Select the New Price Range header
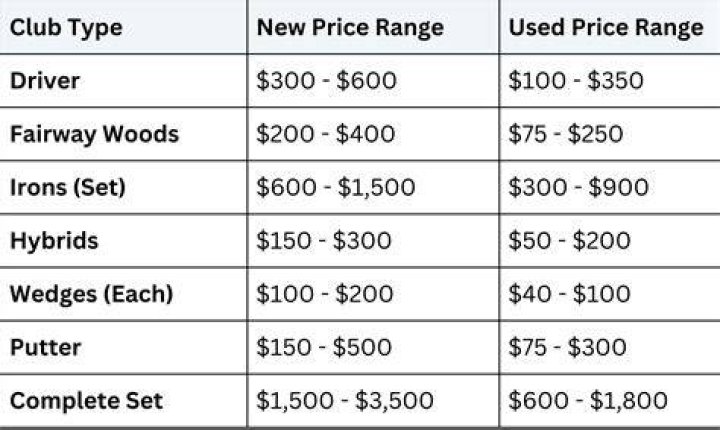 350,28
